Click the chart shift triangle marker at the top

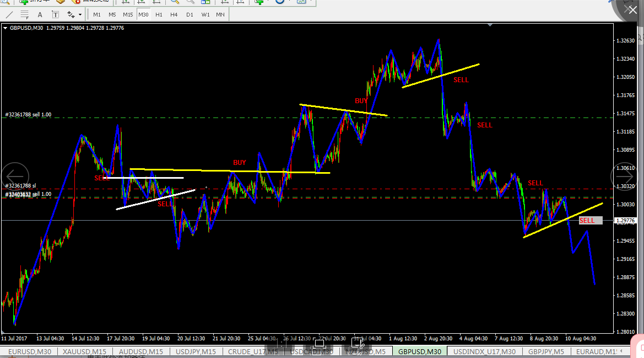(x=490, y=25)
